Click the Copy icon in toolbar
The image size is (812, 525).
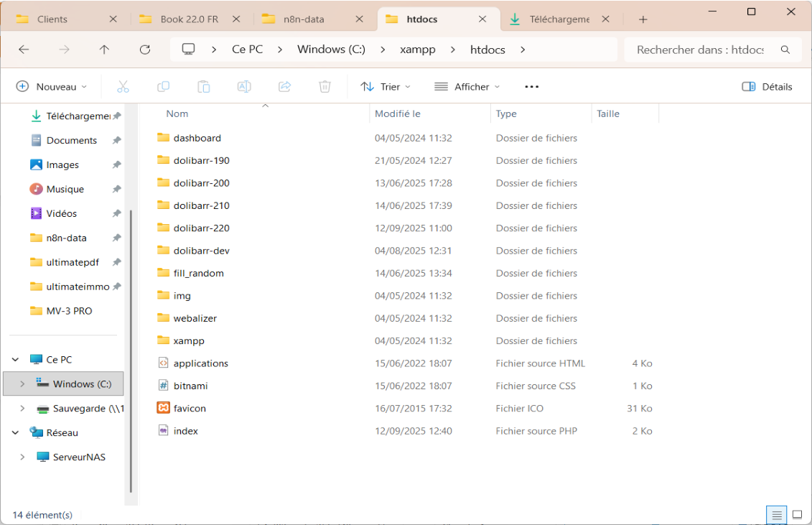pyautogui.click(x=163, y=87)
